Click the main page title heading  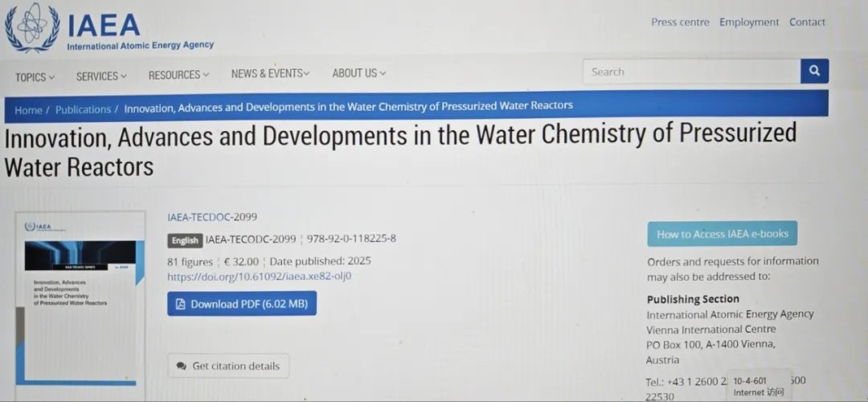coord(400,150)
